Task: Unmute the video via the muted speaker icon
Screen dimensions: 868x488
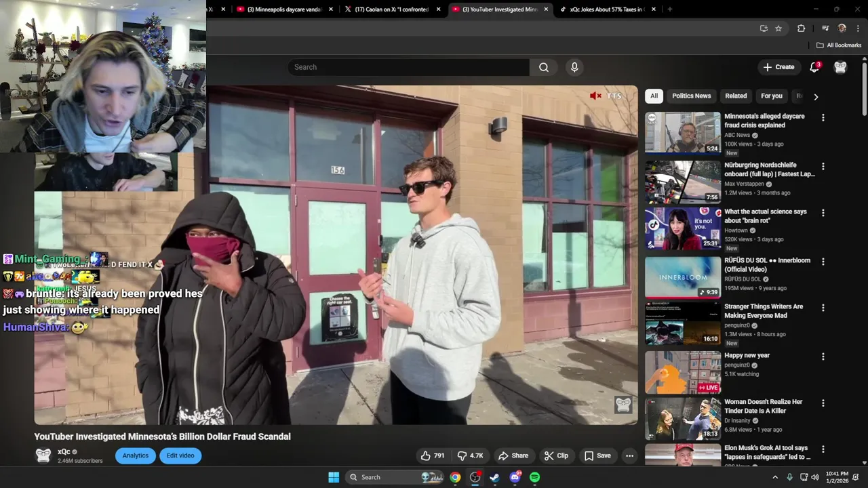Action: pos(595,96)
